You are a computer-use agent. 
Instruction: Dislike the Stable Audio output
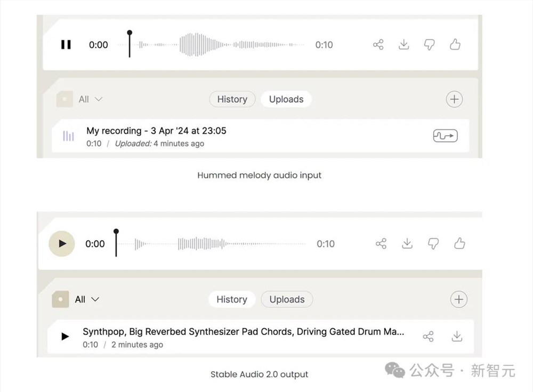[x=433, y=244]
